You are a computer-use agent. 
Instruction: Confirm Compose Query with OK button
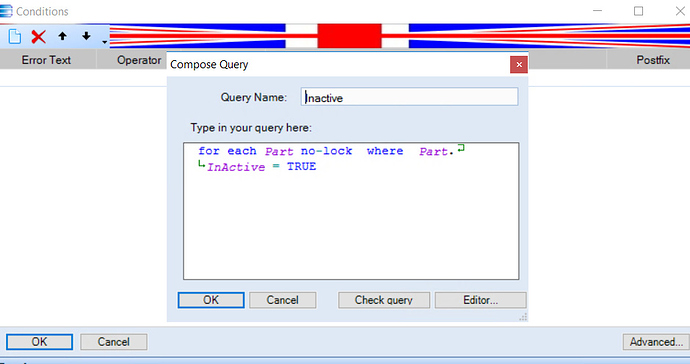(211, 300)
